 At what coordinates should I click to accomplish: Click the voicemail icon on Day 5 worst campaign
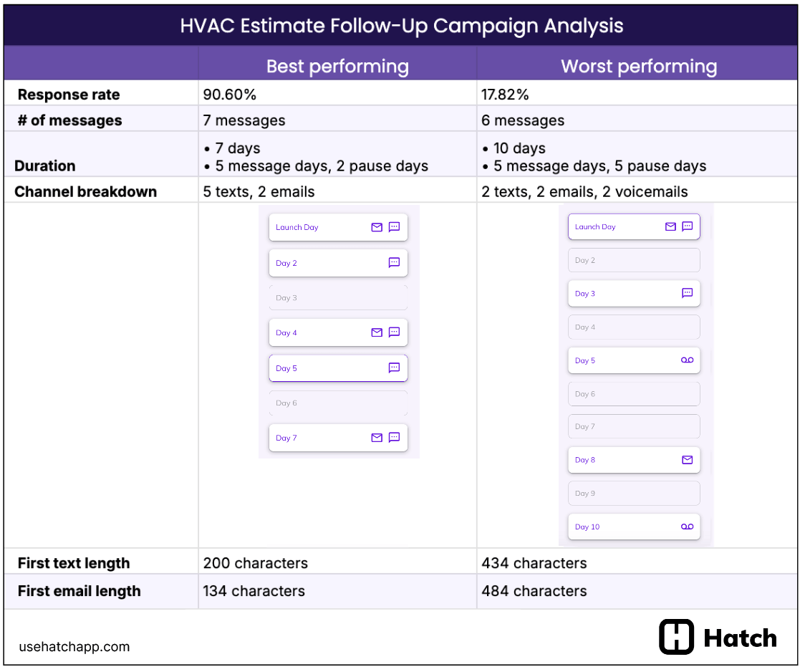[x=688, y=360]
